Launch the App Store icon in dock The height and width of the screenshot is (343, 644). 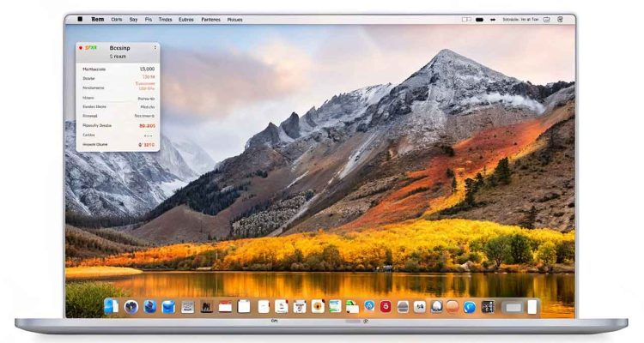point(369,306)
